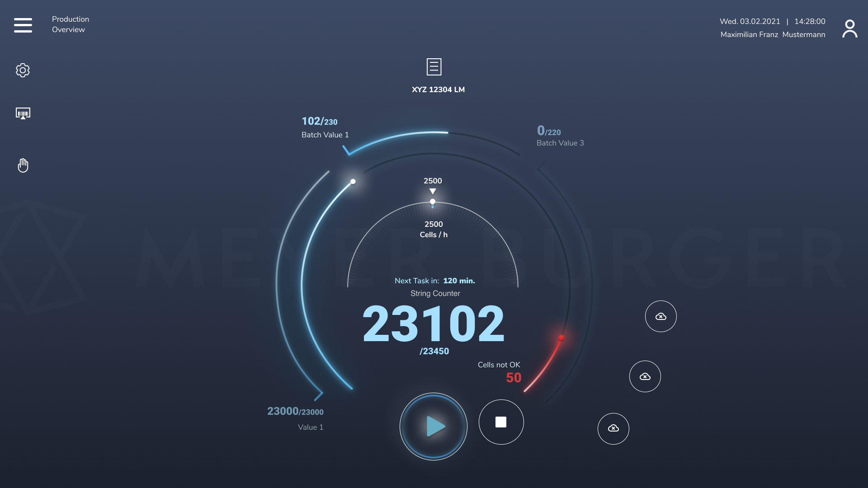Click the Production Overview title
The height and width of the screenshot is (488, 868).
coord(70,24)
